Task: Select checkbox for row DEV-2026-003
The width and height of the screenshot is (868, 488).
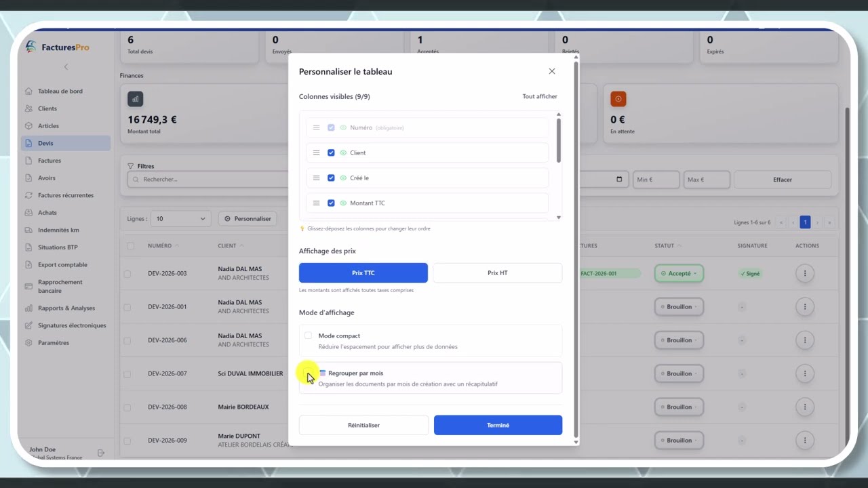Action: pos(127,274)
